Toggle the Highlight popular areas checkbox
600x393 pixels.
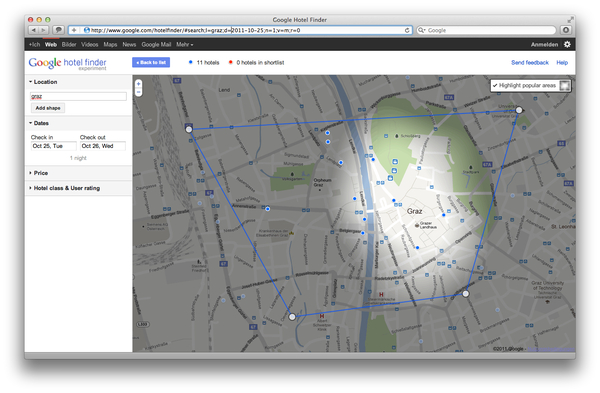495,85
